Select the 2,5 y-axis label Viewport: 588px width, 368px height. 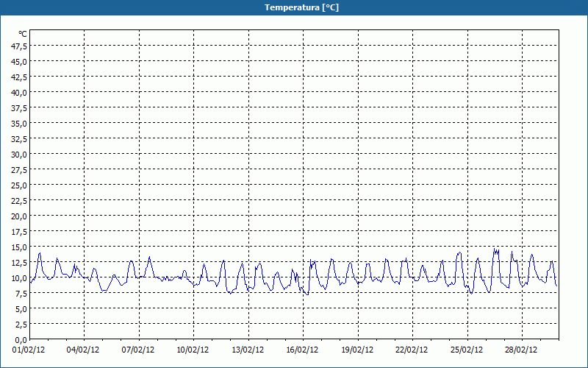click(21, 325)
